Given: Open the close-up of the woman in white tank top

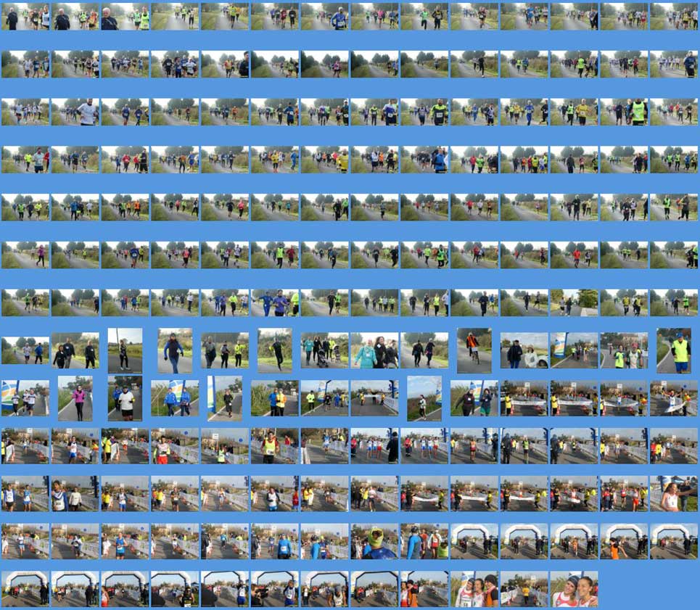Looking at the screenshot, I should tap(674, 493).
